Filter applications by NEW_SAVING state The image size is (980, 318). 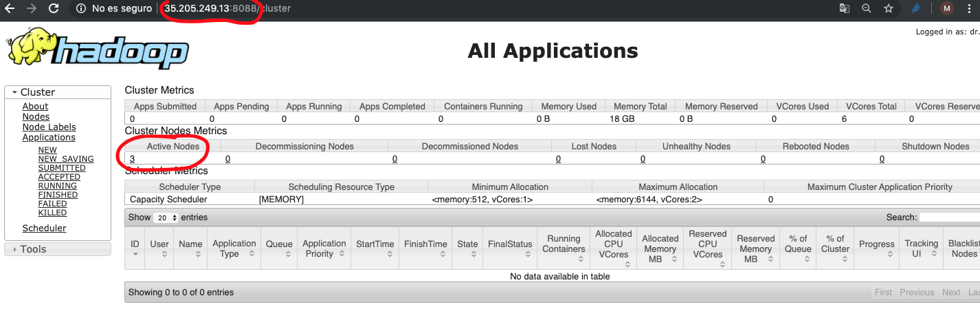pos(66,159)
